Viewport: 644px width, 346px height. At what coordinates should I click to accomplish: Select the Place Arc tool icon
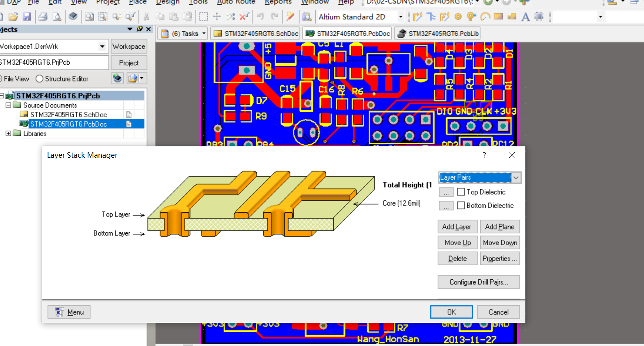485,16
